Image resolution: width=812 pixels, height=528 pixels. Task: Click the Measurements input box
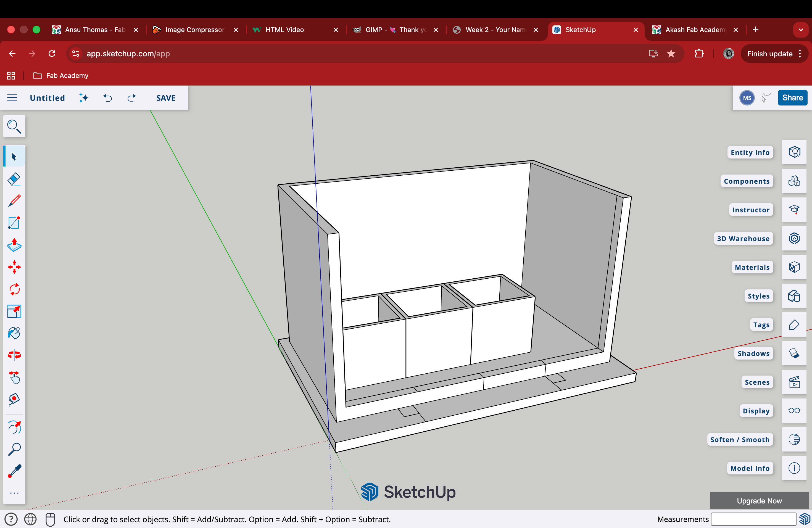(753, 519)
